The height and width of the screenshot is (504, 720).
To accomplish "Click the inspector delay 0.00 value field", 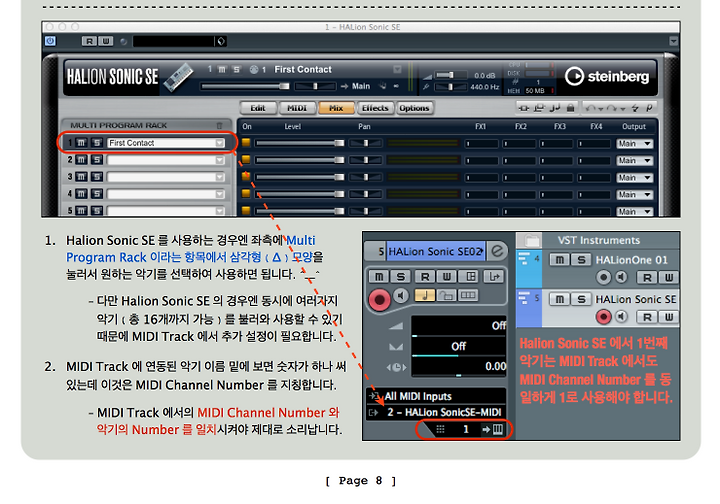I will [459, 366].
